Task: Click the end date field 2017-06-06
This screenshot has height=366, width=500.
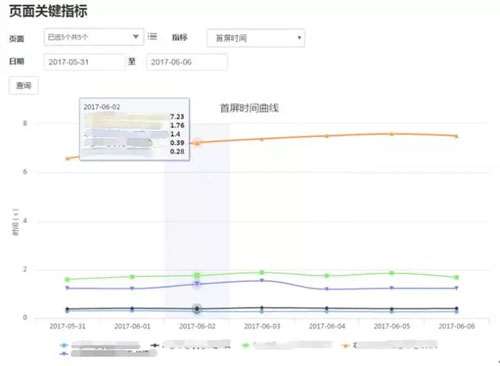Action: click(187, 62)
